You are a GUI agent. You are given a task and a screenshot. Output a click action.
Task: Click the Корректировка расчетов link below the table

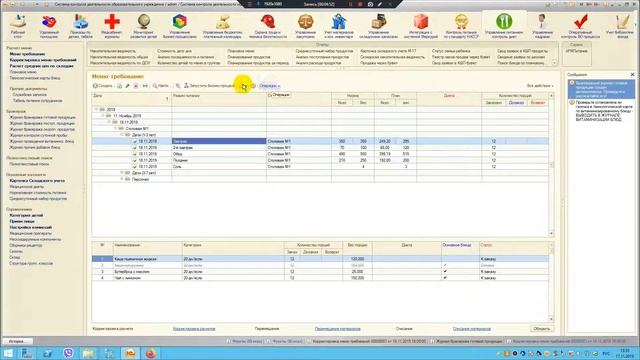coord(194,329)
